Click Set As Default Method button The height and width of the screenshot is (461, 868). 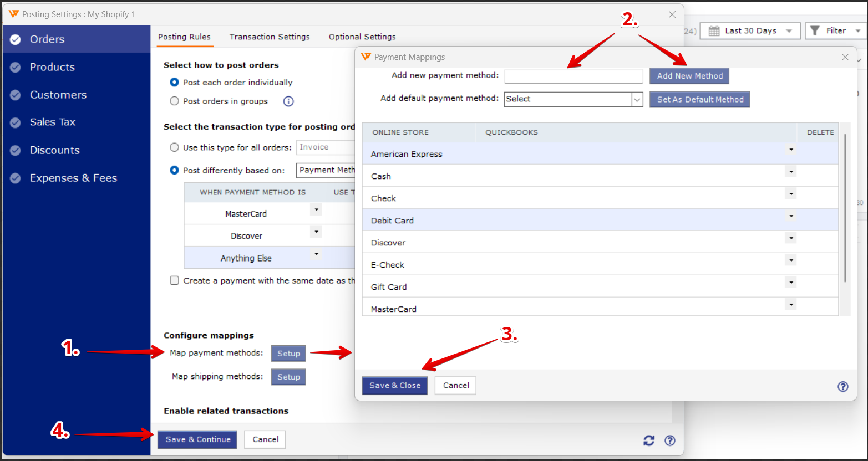coord(700,100)
